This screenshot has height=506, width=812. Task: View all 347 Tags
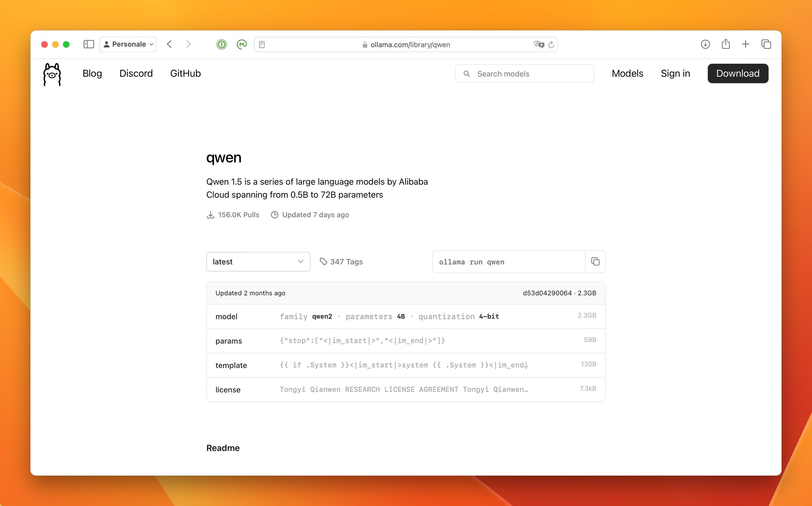pyautogui.click(x=346, y=262)
